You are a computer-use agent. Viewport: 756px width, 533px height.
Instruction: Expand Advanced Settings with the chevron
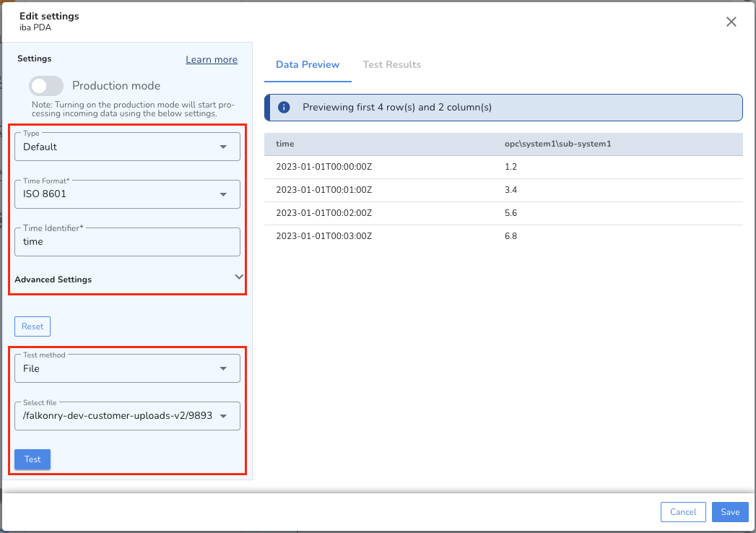[x=239, y=277]
